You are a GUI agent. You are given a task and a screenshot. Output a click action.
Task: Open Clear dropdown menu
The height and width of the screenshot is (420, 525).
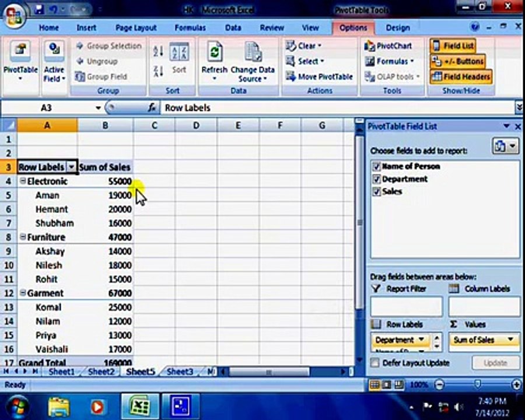303,46
